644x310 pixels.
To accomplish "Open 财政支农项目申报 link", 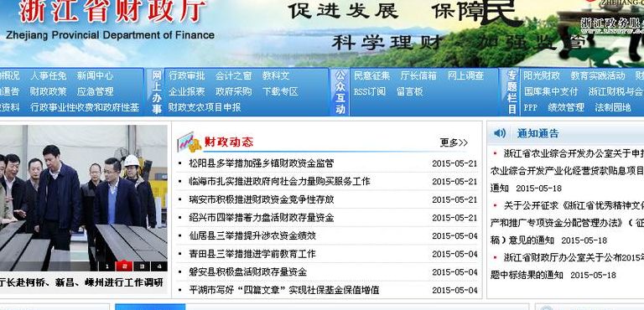I will tap(205, 107).
